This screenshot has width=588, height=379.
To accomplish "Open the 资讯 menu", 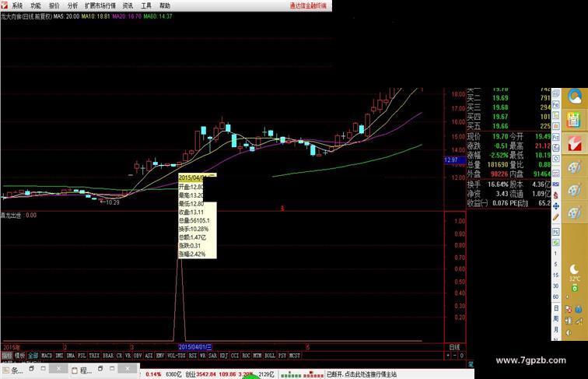I will (x=128, y=5).
